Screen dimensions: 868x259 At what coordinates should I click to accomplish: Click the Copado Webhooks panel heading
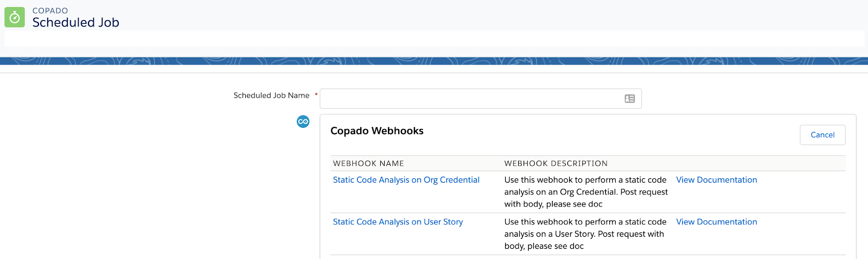coord(376,131)
